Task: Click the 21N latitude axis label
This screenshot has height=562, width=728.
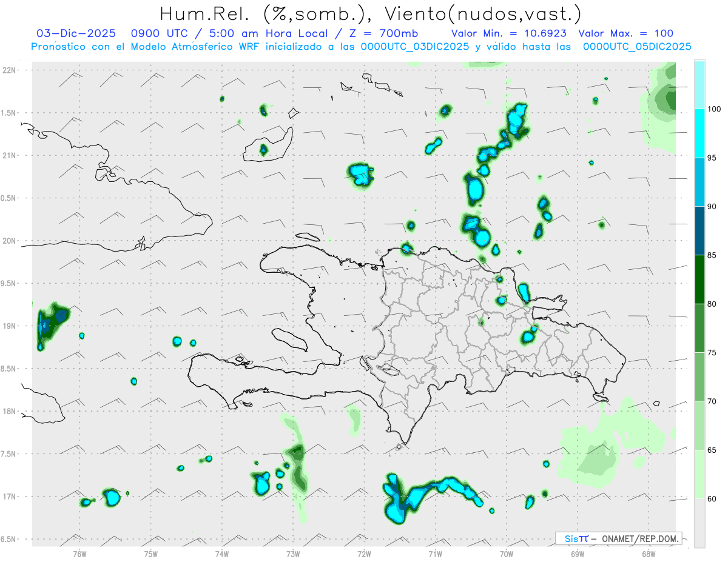Action: 10,155
